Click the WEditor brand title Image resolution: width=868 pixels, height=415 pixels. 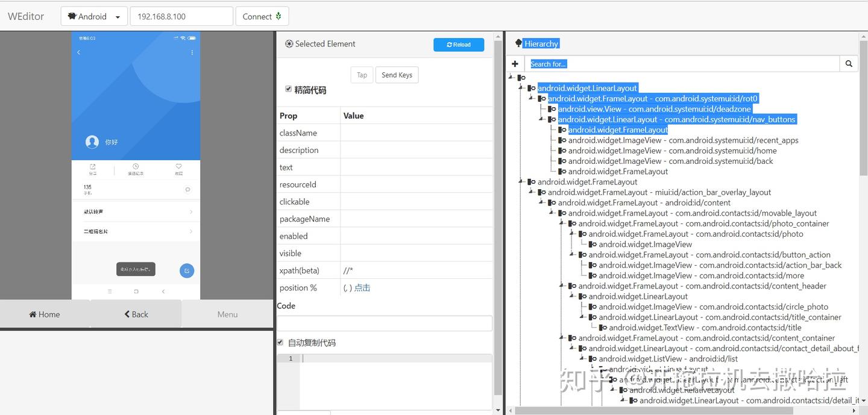coord(26,16)
